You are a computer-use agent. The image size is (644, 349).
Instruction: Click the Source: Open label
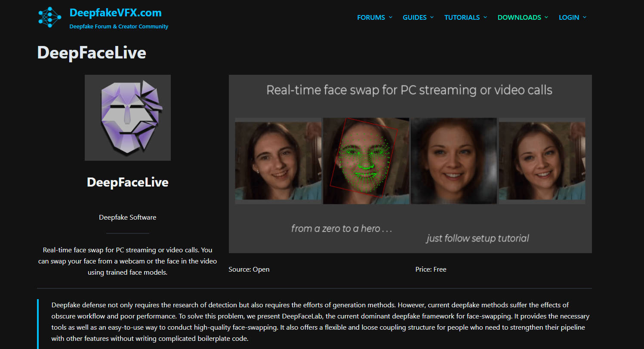coord(249,269)
